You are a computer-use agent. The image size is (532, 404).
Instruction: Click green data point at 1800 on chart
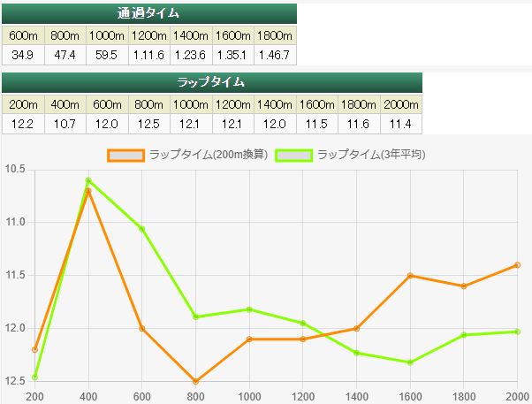pyautogui.click(x=463, y=335)
